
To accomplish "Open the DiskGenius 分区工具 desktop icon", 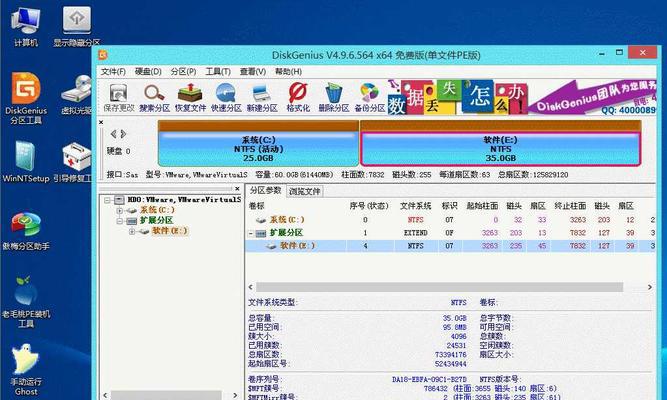I will pos(26,98).
